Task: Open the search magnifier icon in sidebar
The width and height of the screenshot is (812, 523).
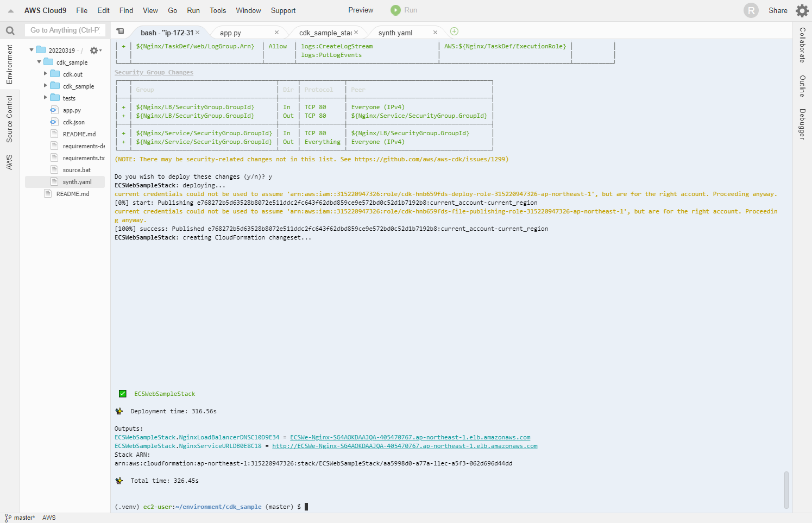Action: pos(10,30)
